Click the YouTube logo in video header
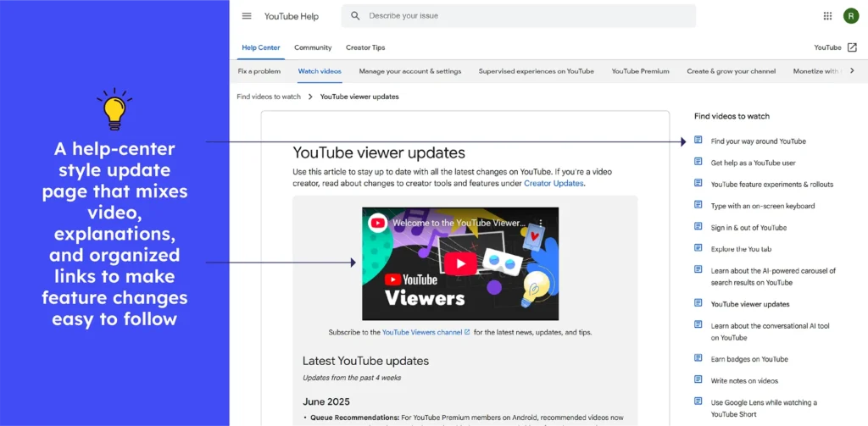Screen dimensions: 868x426 click(x=378, y=223)
